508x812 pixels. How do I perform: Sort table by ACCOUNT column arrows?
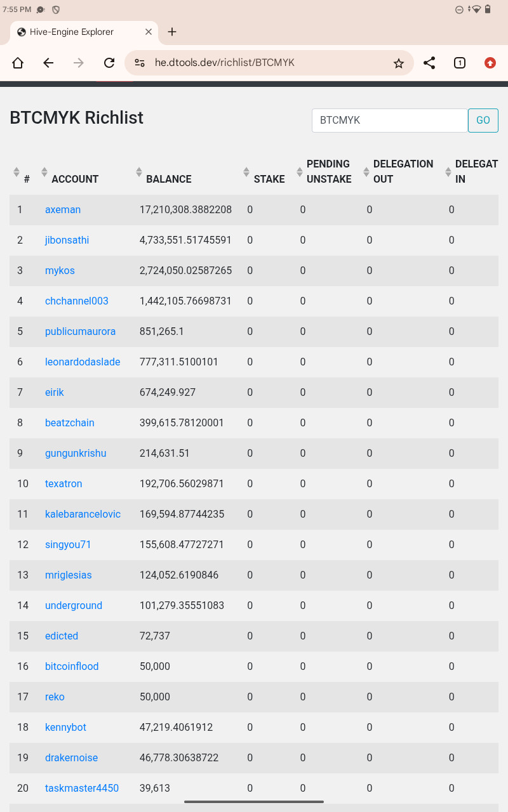(44, 172)
